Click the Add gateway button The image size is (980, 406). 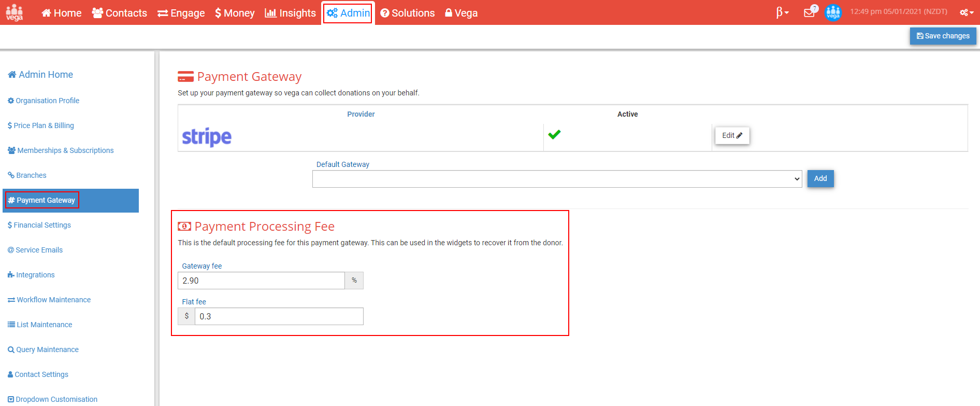point(820,178)
